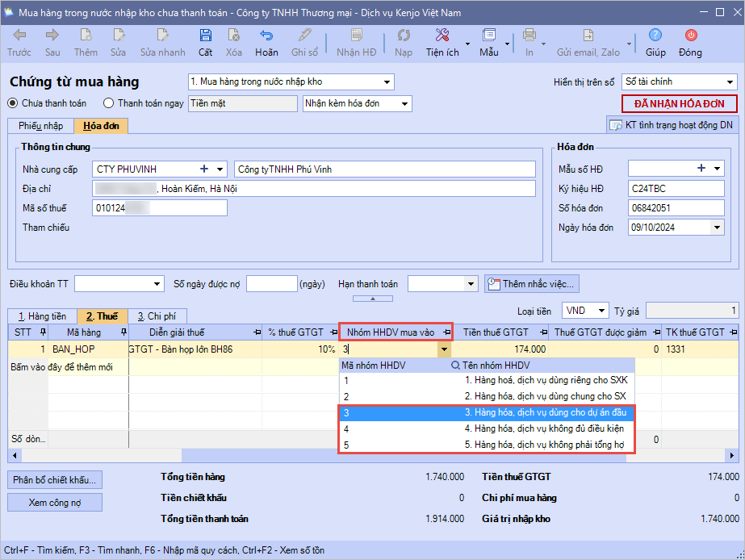Viewport: 745px width, 560px height.
Task: Click the Đóng close icon in toolbar
Action: (x=690, y=36)
